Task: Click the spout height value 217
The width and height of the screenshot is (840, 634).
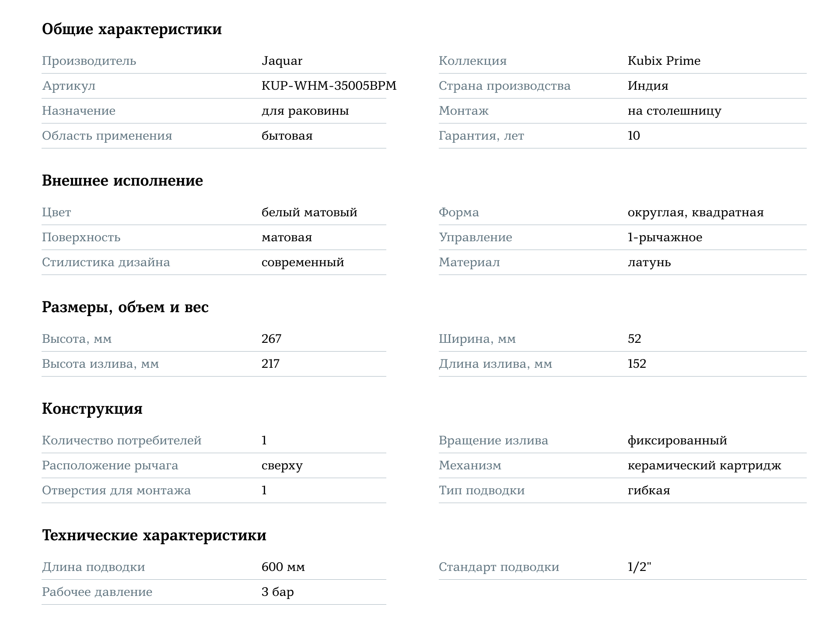Action: 270,364
